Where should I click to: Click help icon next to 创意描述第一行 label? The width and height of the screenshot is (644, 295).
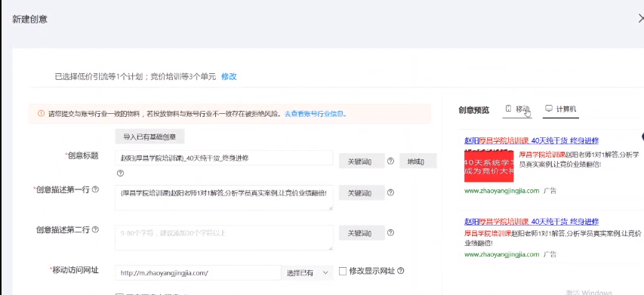click(95, 189)
